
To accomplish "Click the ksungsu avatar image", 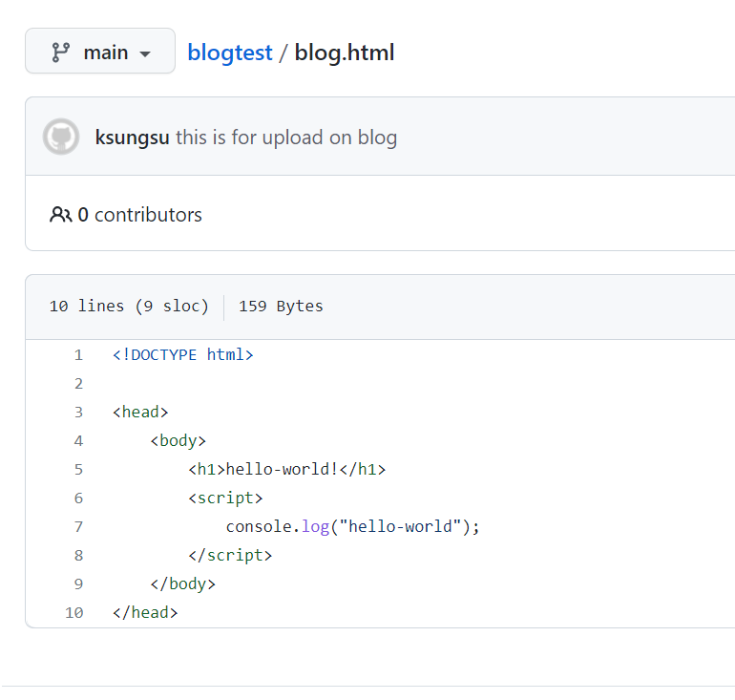I will [x=61, y=137].
